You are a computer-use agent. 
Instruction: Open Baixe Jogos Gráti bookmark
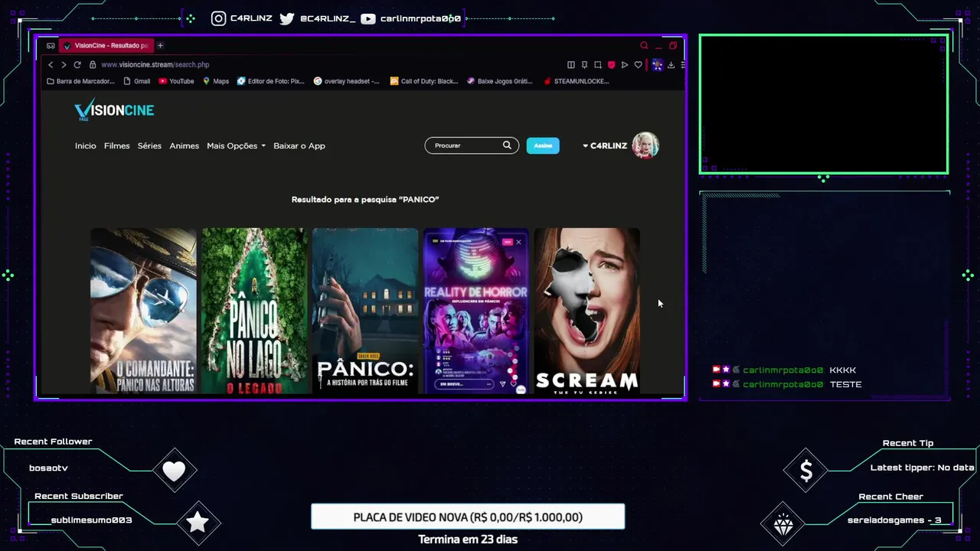click(499, 81)
